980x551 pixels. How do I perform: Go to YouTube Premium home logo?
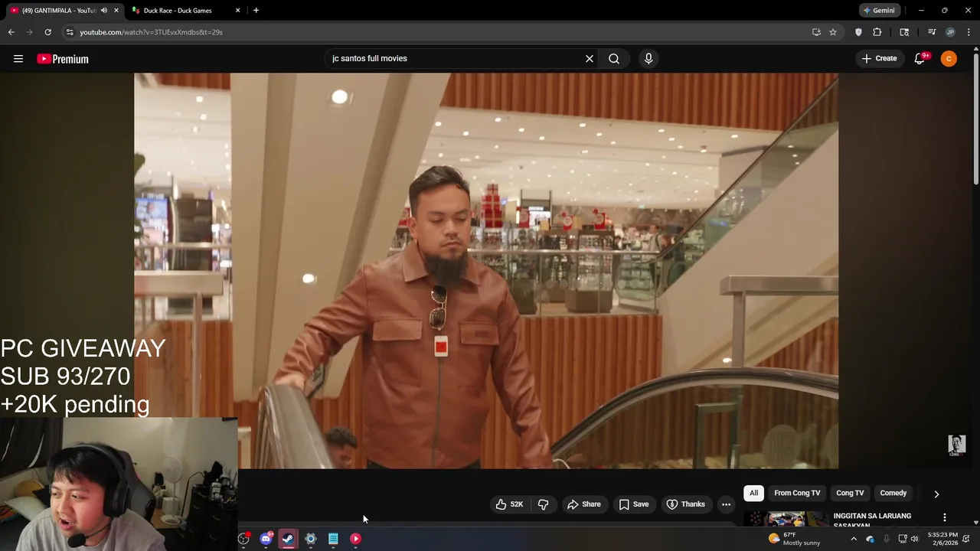[63, 59]
